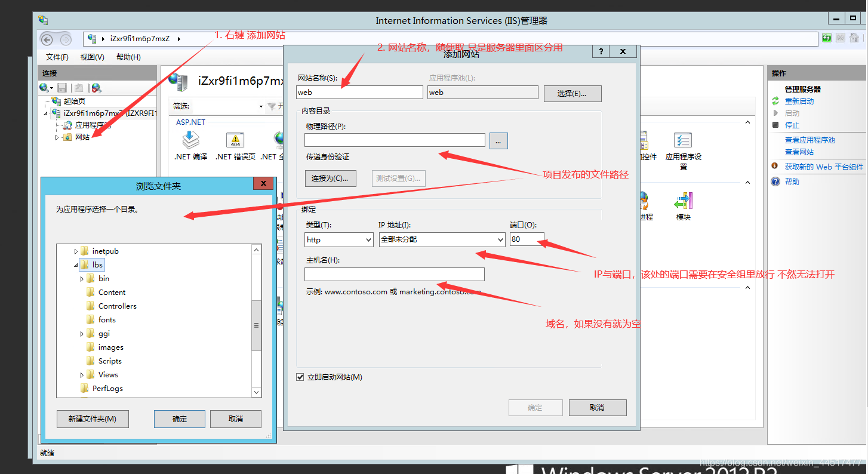Image resolution: width=868 pixels, height=474 pixels.
Task: Click the up-level icon in Connections toolbar
Action: tap(79, 88)
